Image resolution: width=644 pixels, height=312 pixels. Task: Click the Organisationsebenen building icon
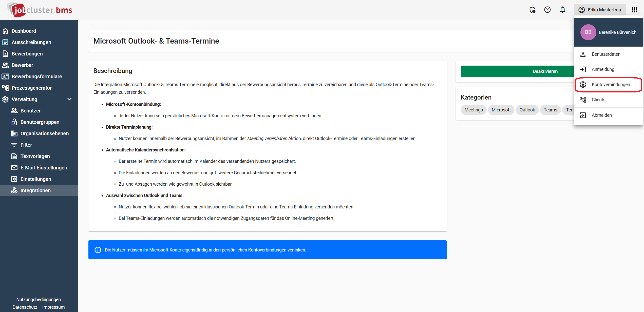point(14,133)
